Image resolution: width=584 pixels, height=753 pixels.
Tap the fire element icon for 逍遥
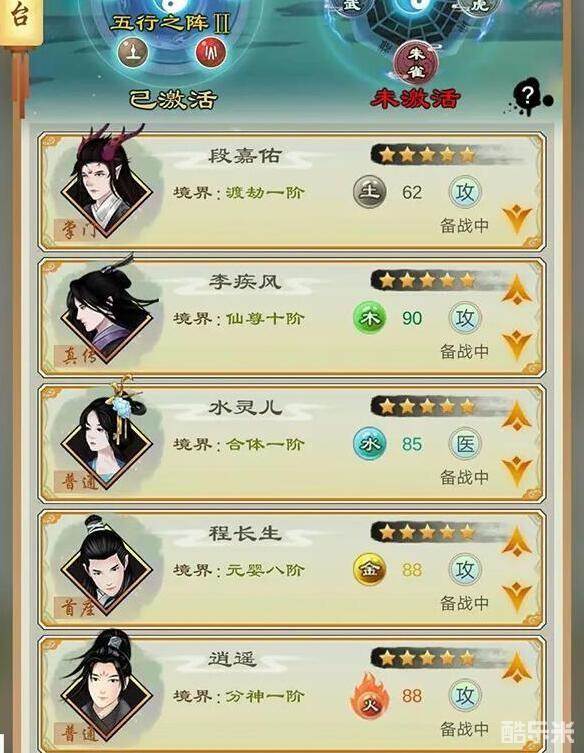(x=368, y=696)
